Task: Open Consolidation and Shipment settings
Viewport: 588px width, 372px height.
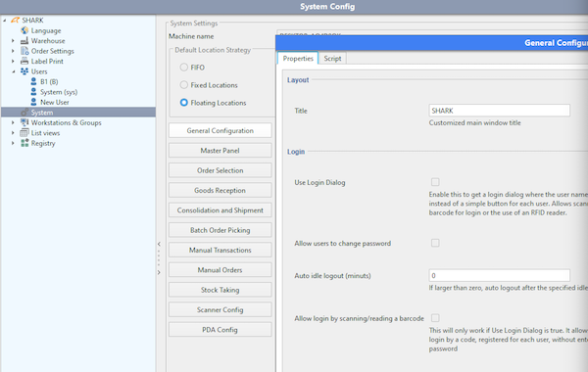Action: pos(220,209)
